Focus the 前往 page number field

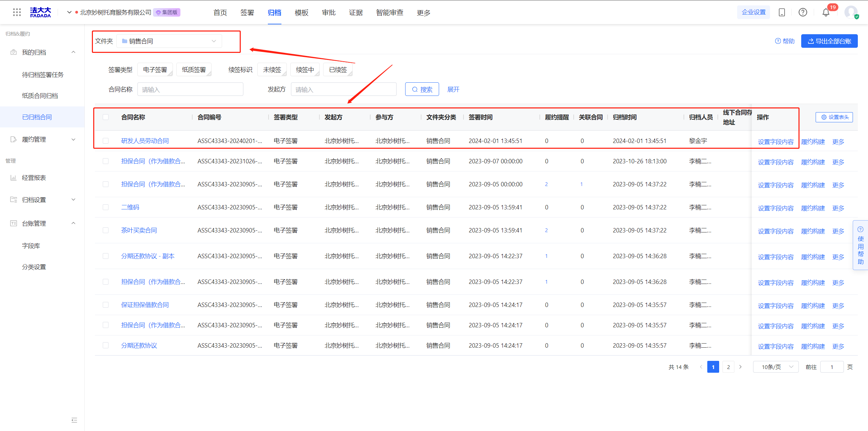point(832,367)
